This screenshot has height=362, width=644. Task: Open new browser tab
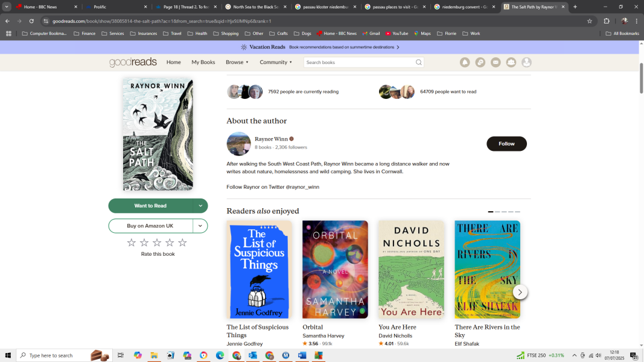575,7
